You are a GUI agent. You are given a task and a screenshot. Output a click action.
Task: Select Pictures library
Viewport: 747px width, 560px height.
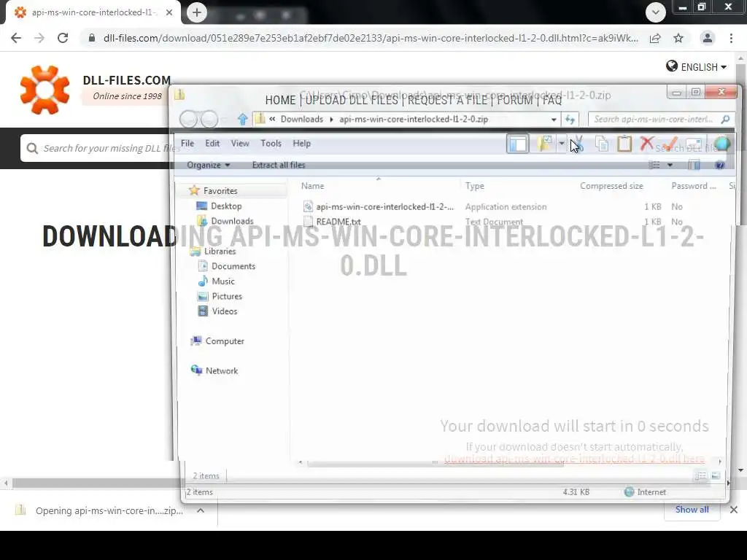pos(227,296)
